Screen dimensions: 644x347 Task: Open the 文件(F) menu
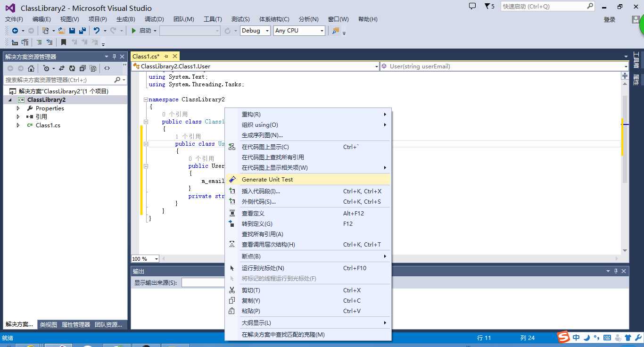(x=14, y=19)
